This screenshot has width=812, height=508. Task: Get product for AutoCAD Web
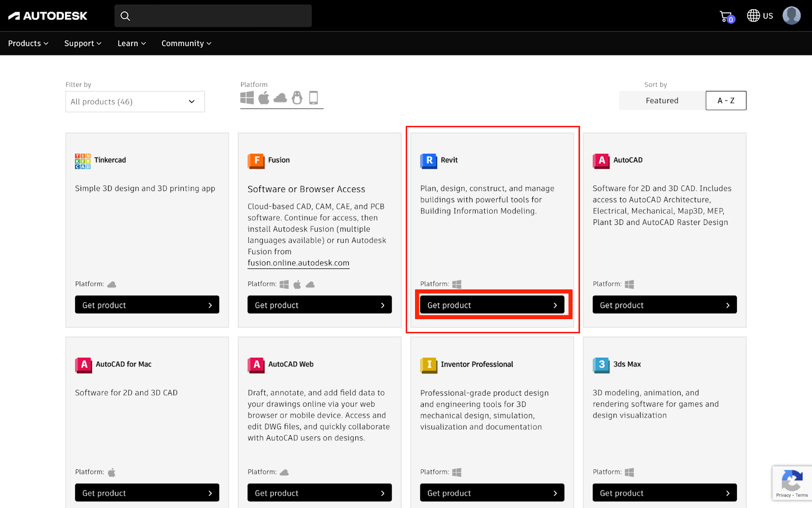tap(320, 493)
